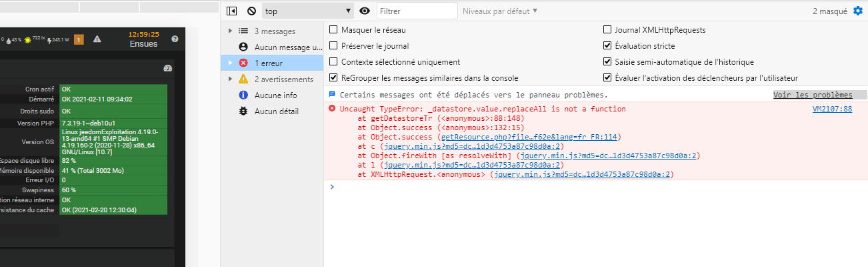Uncheck Évaluer l'activation des déclencheurs checkbox

point(607,78)
